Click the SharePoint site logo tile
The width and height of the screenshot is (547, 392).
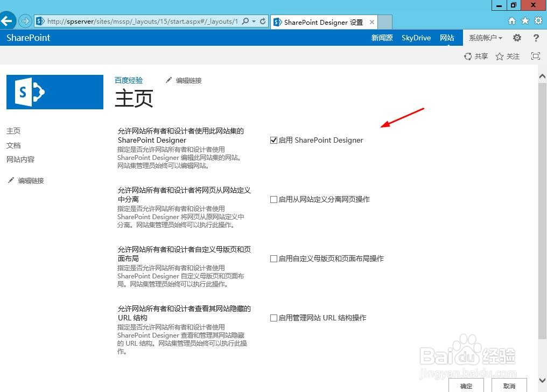coord(54,92)
